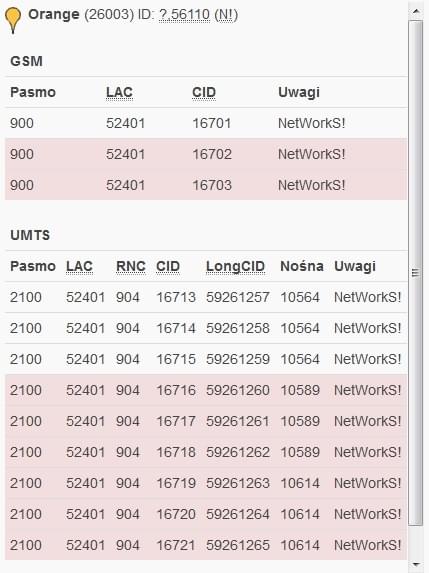Screen dimensions: 429x573
Task: Click scrollbar up arrow at top
Action: 415,11
